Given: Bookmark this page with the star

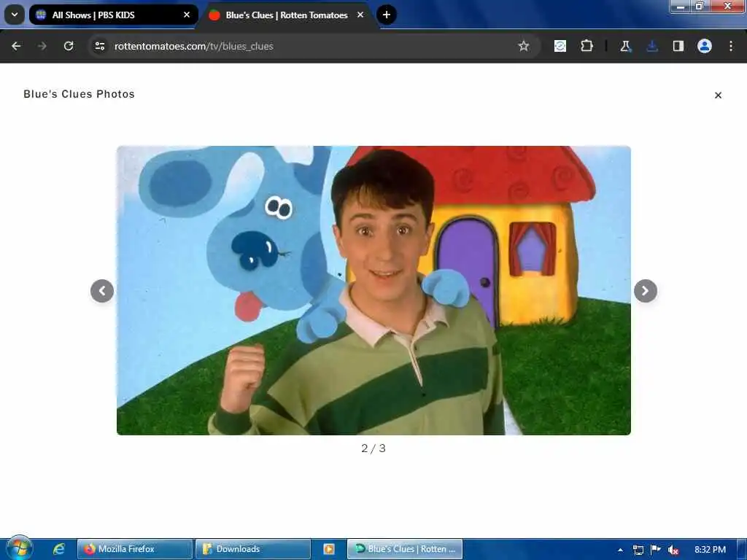Looking at the screenshot, I should tap(524, 46).
